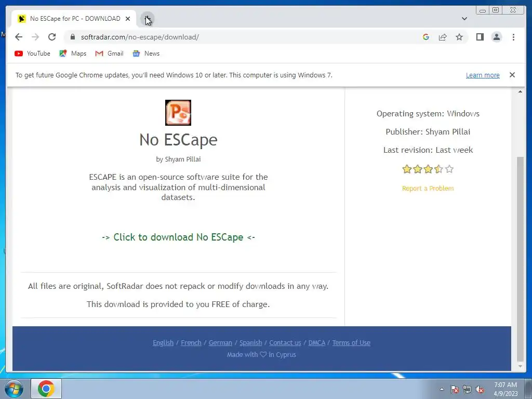Open the Gmail bookmark
This screenshot has height=399, width=532.
(109, 54)
